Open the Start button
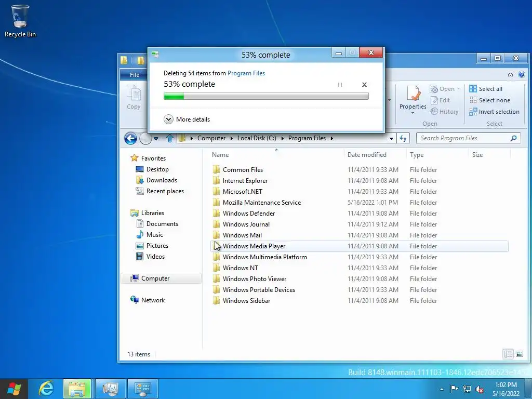 (14, 389)
